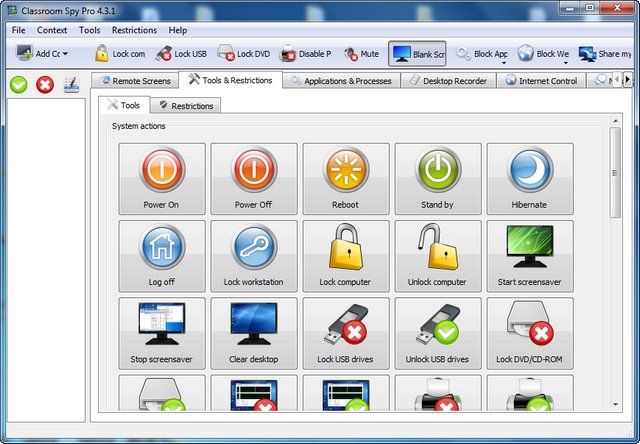The height and width of the screenshot is (444, 640).
Task: Click the Unlock computer padlock icon
Action: 437,256
